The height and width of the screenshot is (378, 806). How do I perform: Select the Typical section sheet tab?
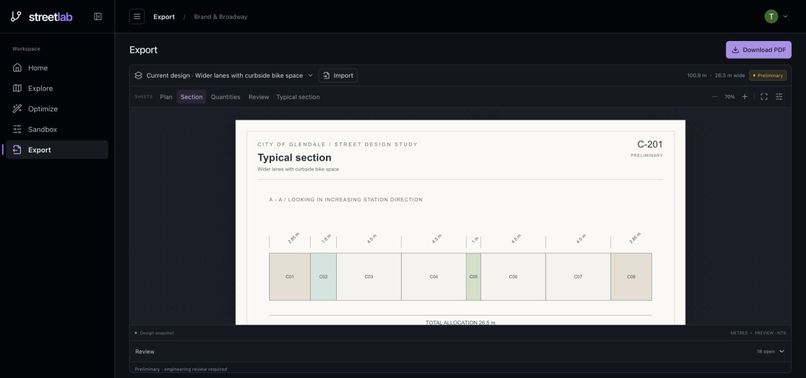click(298, 97)
